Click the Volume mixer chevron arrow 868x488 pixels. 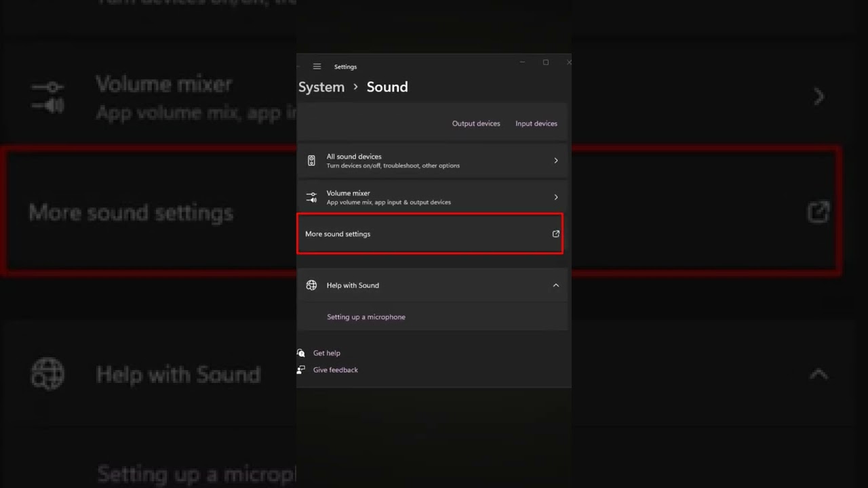click(556, 197)
